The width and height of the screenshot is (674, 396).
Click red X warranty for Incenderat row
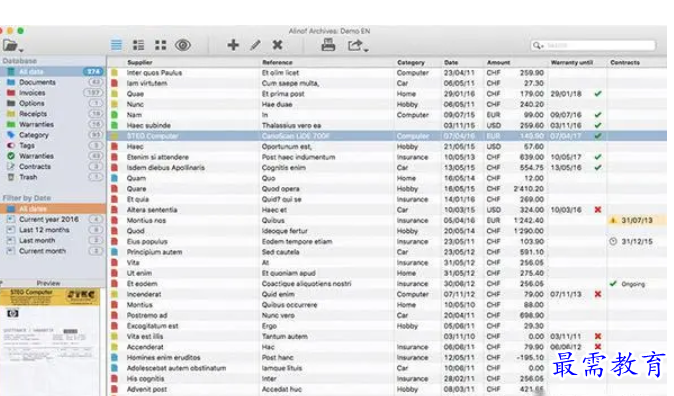pyautogui.click(x=598, y=294)
